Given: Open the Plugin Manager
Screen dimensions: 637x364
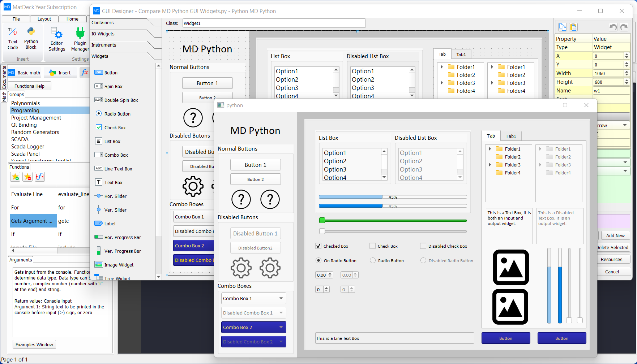Looking at the screenshot, I should click(x=80, y=39).
